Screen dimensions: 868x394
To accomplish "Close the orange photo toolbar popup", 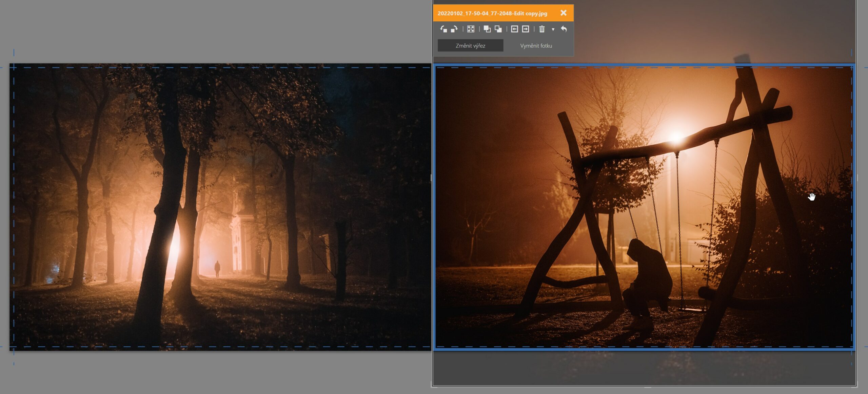I will 564,13.
